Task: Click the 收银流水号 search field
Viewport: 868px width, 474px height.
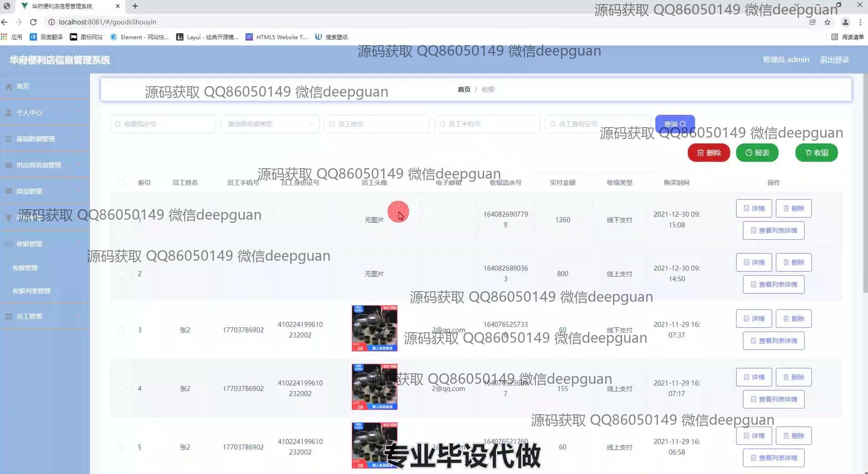Action: click(164, 124)
